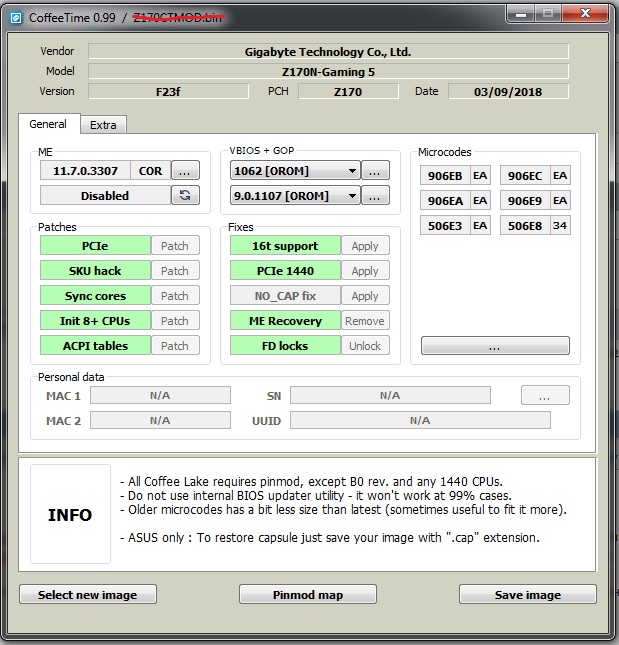
Task: Click the INFO box
Action: [x=70, y=514]
